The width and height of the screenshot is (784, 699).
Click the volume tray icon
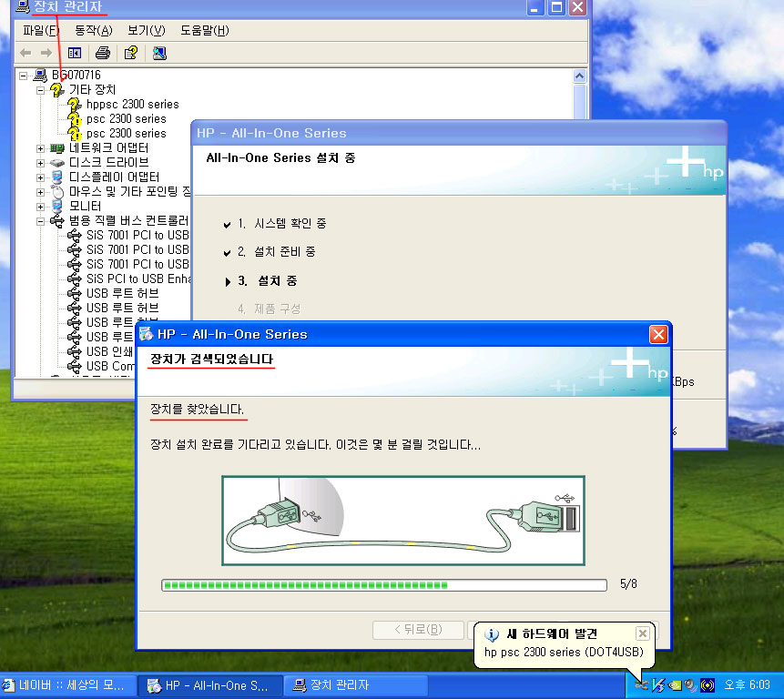click(x=690, y=685)
